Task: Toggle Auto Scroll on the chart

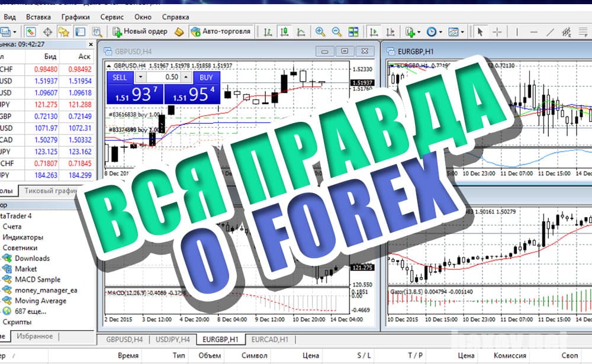Action: tap(374, 31)
